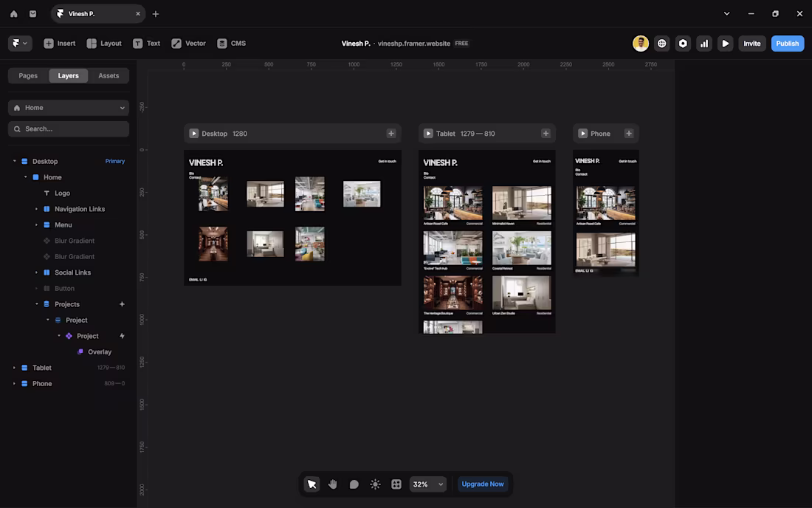Open the Insert panel
The width and height of the screenshot is (812, 508).
tap(59, 43)
